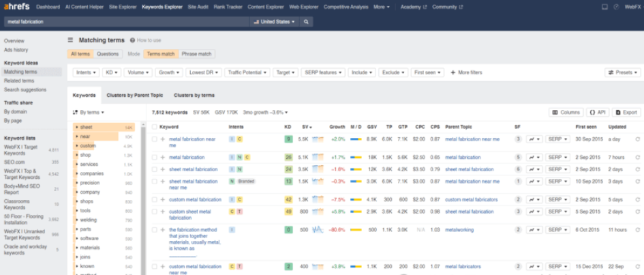Click the Ahrefs logo
This screenshot has width=644, height=275.
pyautogui.click(x=16, y=7)
